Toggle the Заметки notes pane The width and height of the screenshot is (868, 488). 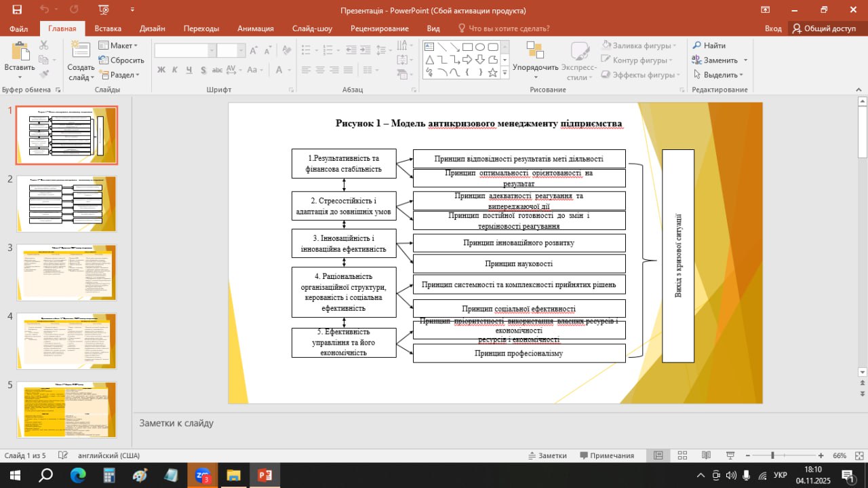tap(547, 455)
